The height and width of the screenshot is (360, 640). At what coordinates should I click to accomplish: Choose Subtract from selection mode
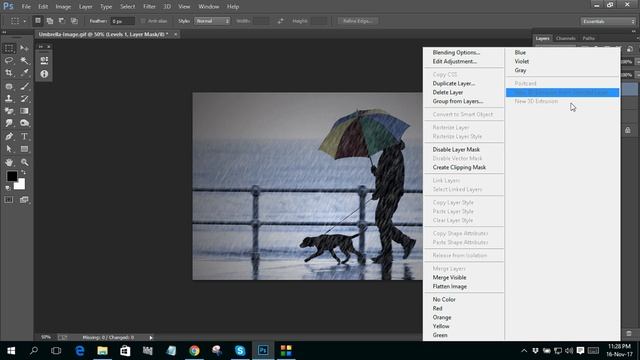coord(62,21)
